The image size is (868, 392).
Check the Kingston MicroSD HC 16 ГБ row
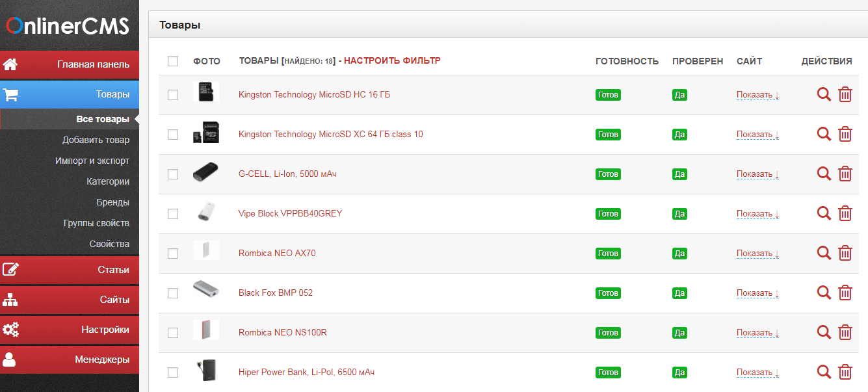click(x=173, y=95)
